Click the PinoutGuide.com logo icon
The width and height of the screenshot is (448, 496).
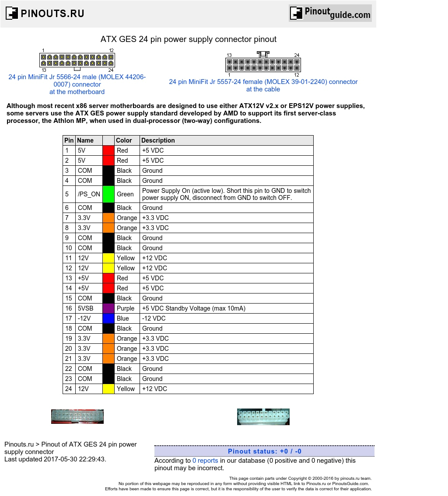pos(295,13)
